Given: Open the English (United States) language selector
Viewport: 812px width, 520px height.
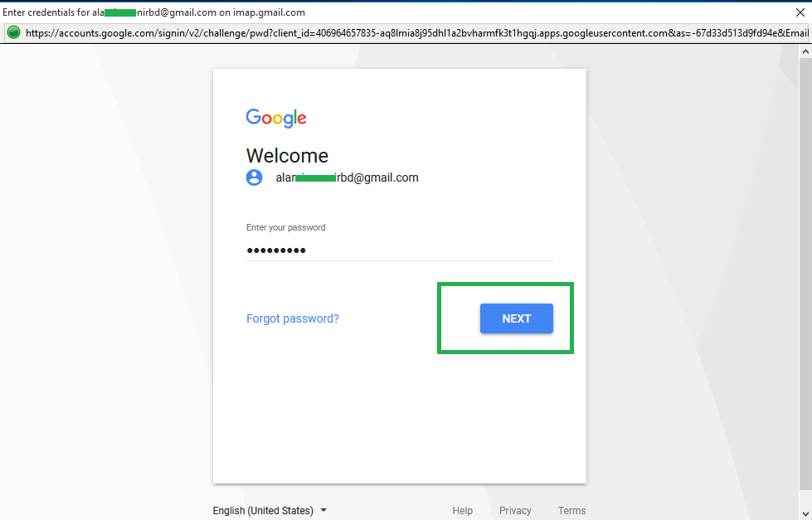Looking at the screenshot, I should (x=270, y=510).
